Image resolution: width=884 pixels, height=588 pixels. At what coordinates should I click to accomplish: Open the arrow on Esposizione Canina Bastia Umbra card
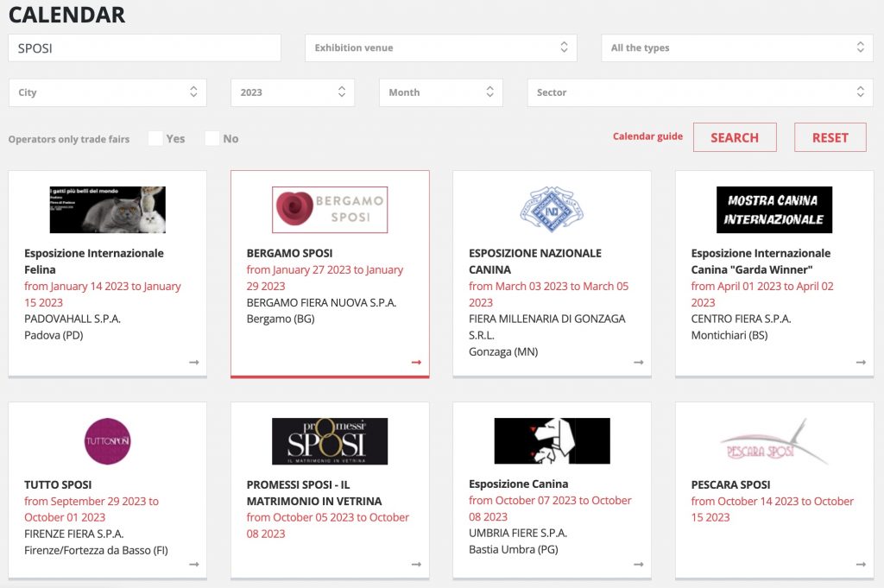(638, 564)
